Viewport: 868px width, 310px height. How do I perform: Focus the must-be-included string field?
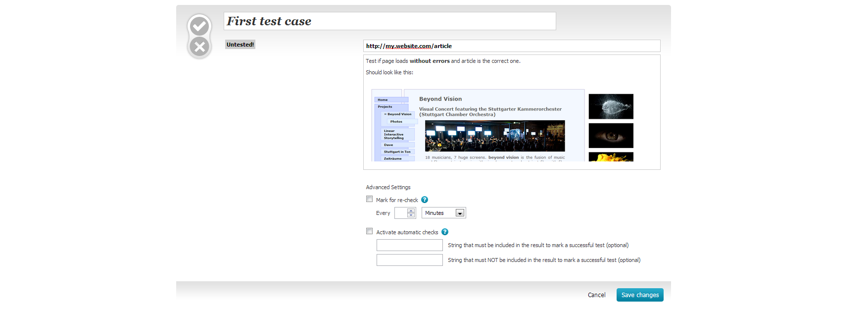(410, 245)
